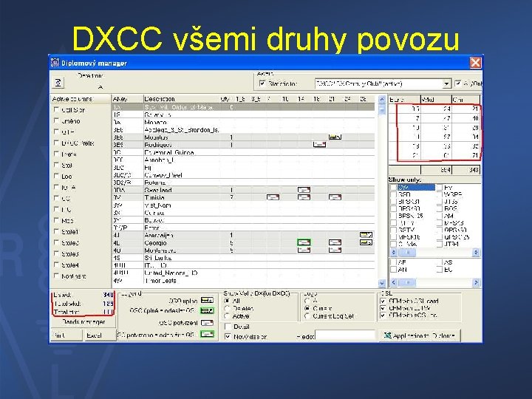Click the QSL card icon in Mauritius row
The width and height of the screenshot is (532, 399).
(335, 137)
